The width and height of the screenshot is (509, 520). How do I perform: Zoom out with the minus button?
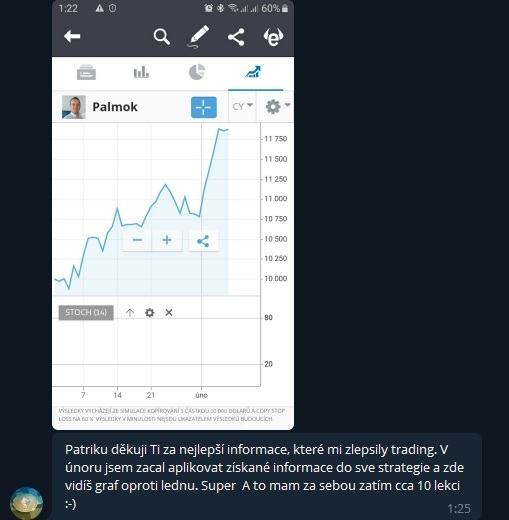tap(137, 240)
